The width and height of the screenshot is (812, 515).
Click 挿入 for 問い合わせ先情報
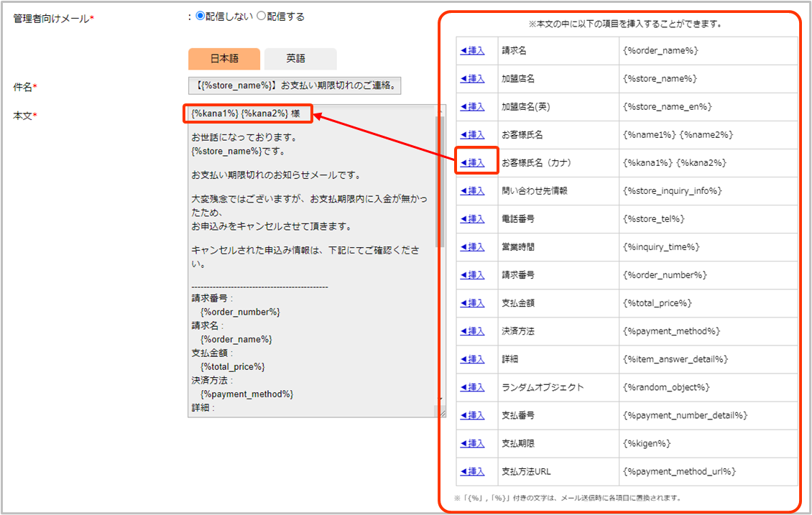click(472, 191)
